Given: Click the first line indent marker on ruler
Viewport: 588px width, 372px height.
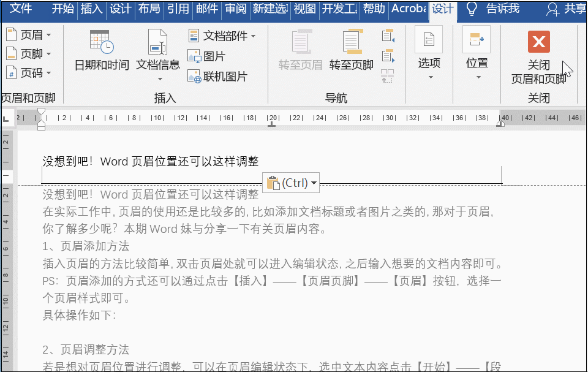Looking at the screenshot, I should pyautogui.click(x=41, y=112).
